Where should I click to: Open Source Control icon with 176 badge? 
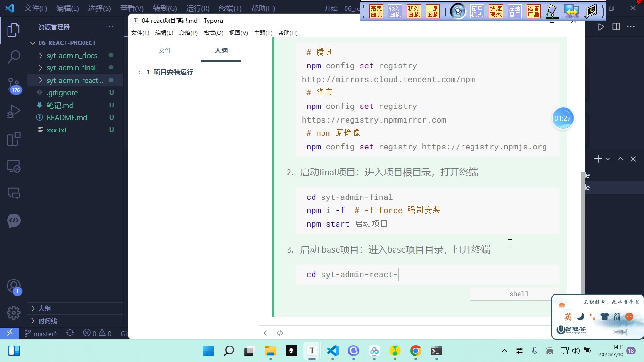(14, 85)
